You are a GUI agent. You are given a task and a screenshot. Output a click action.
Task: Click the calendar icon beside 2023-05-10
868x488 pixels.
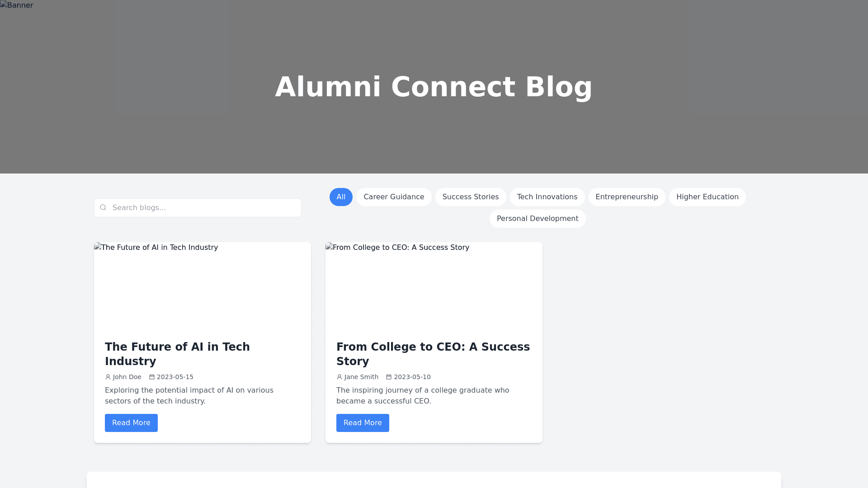[389, 377]
